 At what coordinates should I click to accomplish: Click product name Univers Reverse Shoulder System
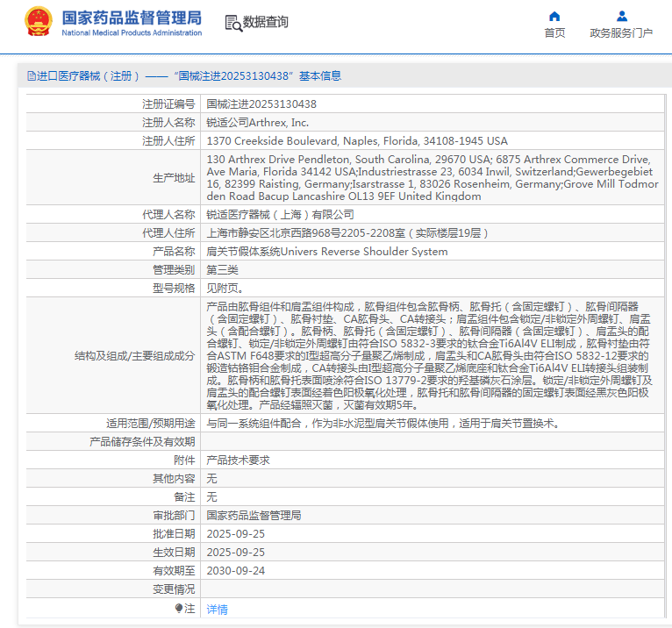(326, 252)
